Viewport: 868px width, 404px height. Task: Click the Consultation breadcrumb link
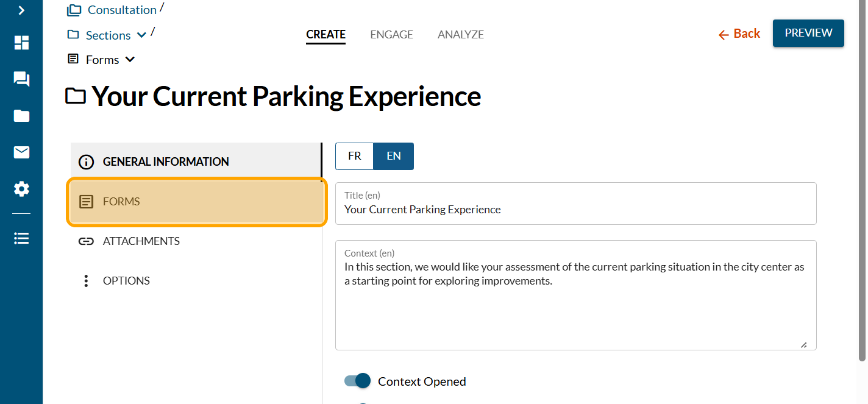point(122,10)
